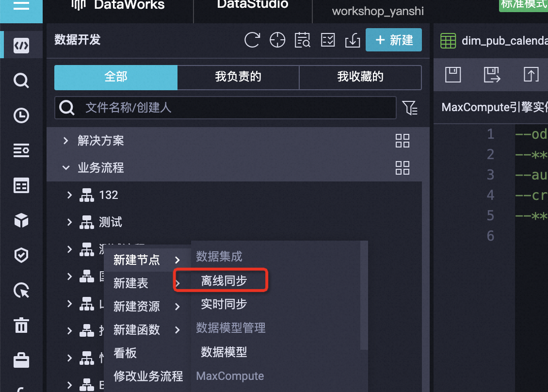Click the 数据开发 panel title
Viewport: 548px width, 392px height.
tap(77, 40)
